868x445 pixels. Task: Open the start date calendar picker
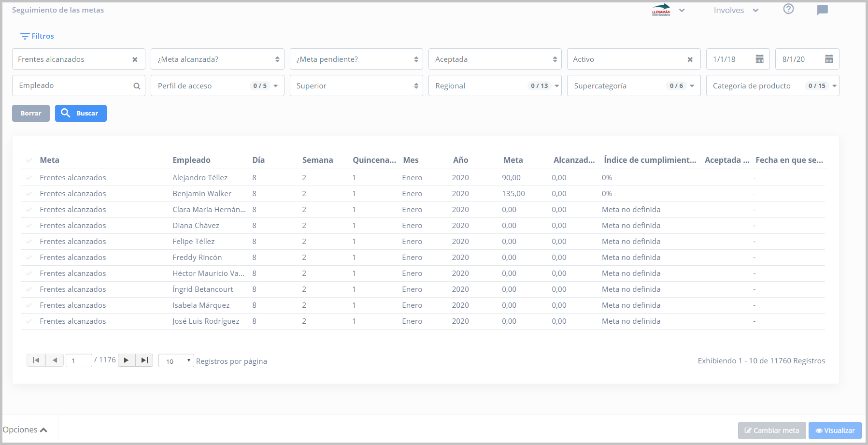(759, 59)
